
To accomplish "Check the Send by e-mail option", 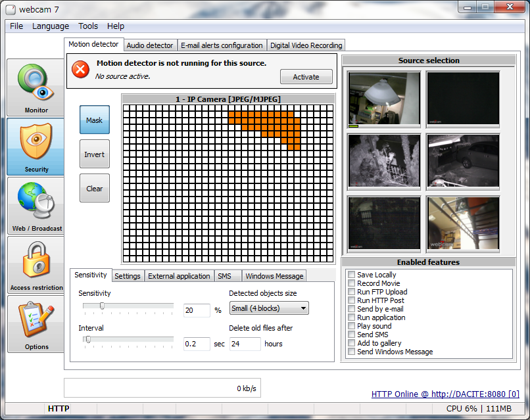I will 352,309.
